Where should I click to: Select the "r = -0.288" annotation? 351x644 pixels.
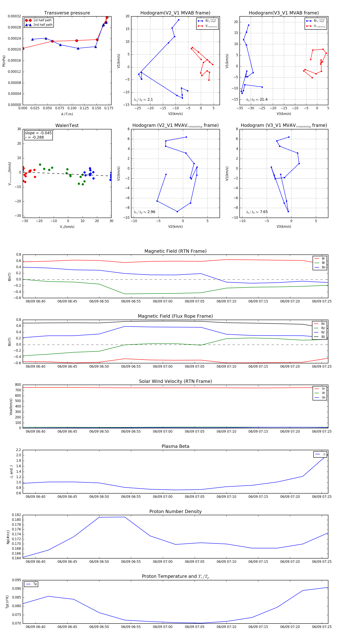[x=35, y=137]
